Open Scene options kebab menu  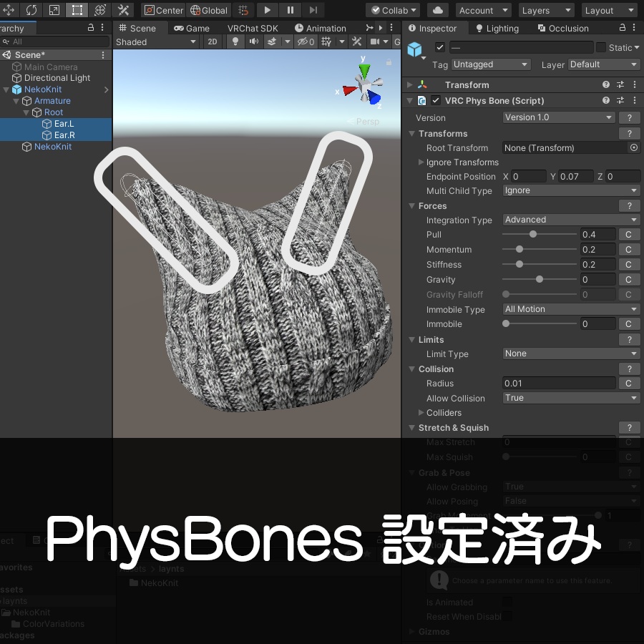point(103,54)
